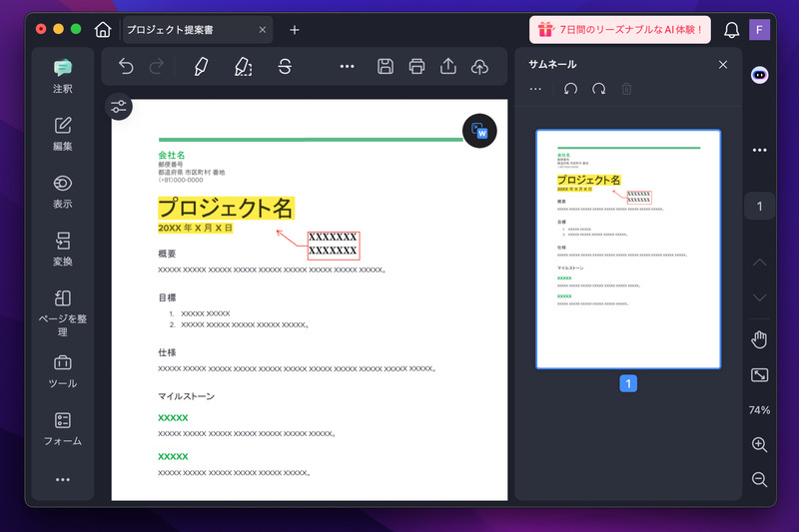Show more annotation tools in the toolbar
Screen dimensions: 799x532
pos(347,66)
